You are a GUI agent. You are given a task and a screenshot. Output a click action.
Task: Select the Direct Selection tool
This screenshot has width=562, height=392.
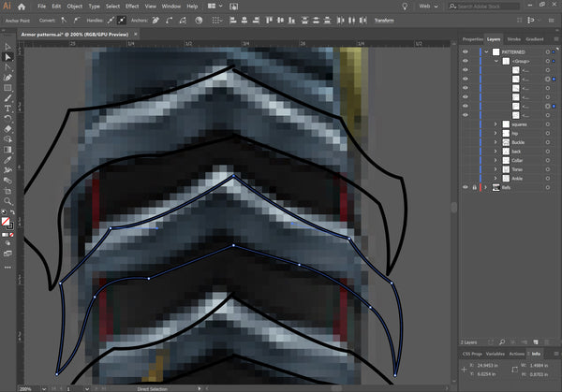pos(7,56)
